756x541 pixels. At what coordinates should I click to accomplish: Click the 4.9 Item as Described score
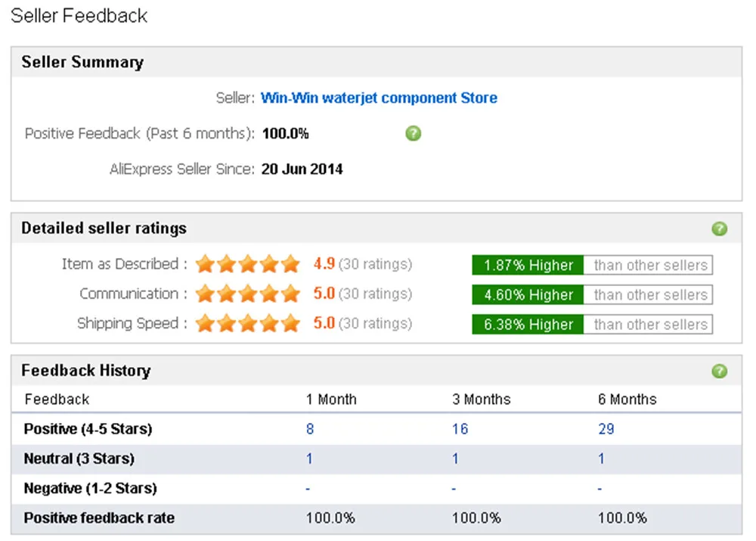click(x=324, y=265)
